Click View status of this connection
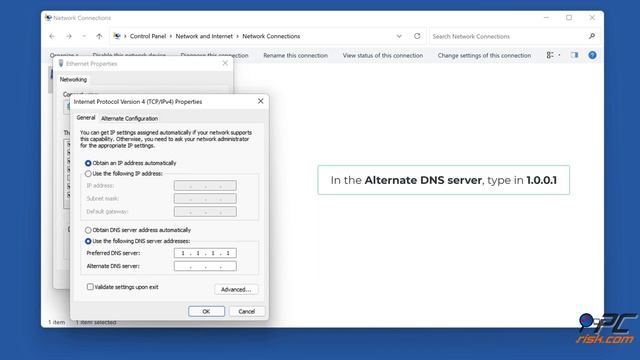The width and height of the screenshot is (640, 360). pyautogui.click(x=383, y=55)
